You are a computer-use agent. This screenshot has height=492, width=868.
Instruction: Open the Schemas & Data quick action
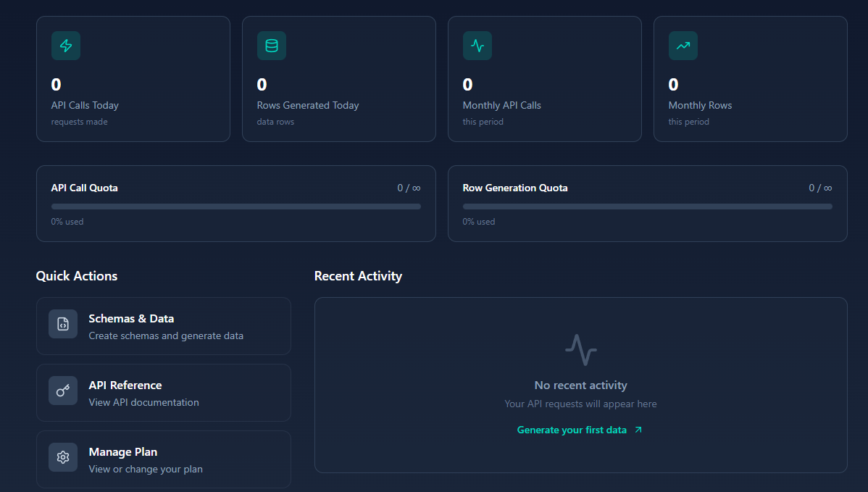tap(163, 325)
